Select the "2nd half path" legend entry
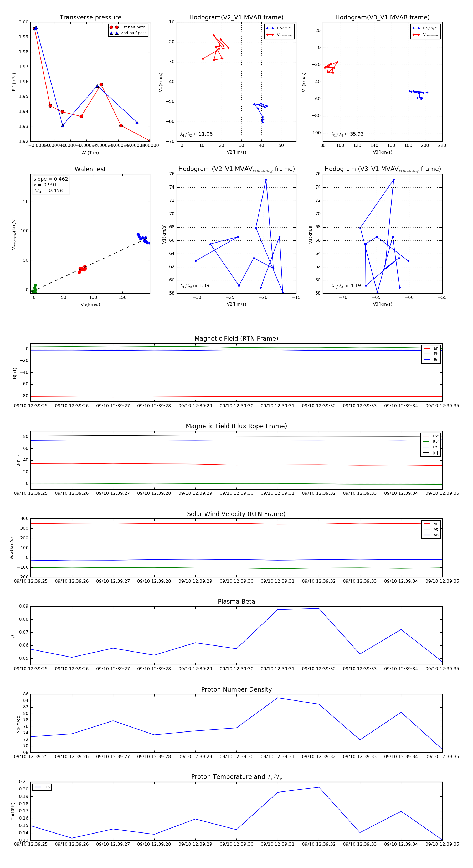 pyautogui.click(x=128, y=33)
